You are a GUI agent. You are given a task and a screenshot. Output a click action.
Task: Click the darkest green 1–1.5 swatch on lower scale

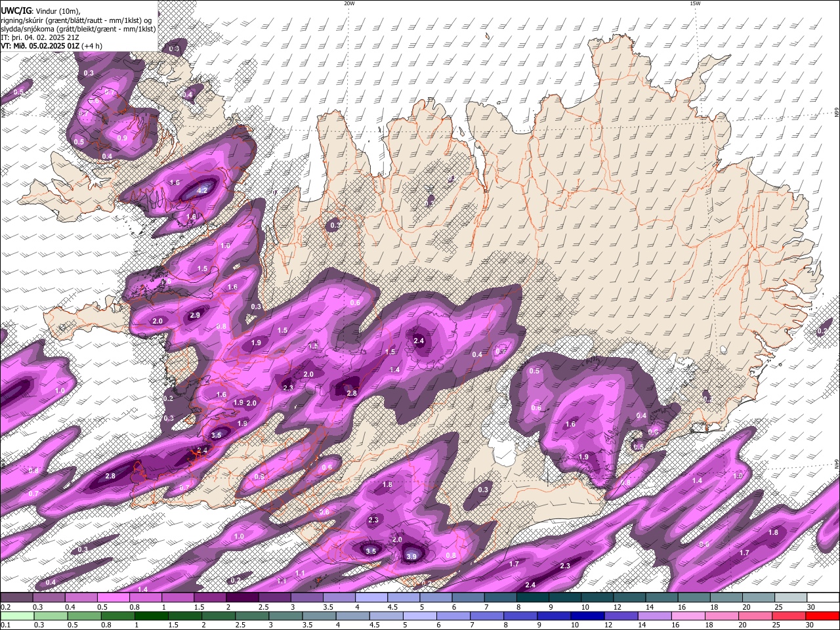click(x=152, y=616)
